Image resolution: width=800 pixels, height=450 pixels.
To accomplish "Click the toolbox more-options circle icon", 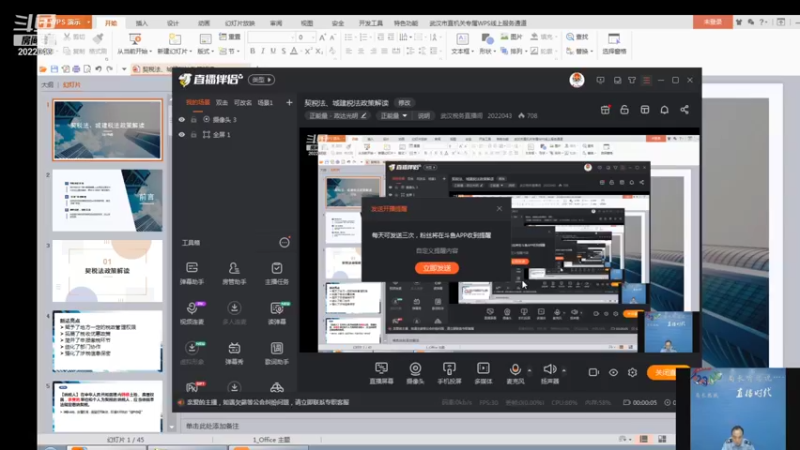I will (284, 242).
